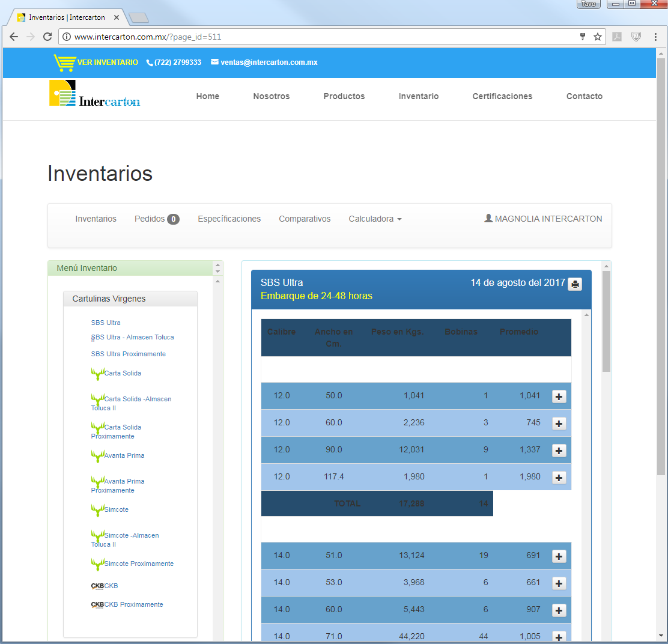This screenshot has width=668, height=644.
Task: Click the phone icon beside (722) 2799333
Action: click(x=150, y=62)
